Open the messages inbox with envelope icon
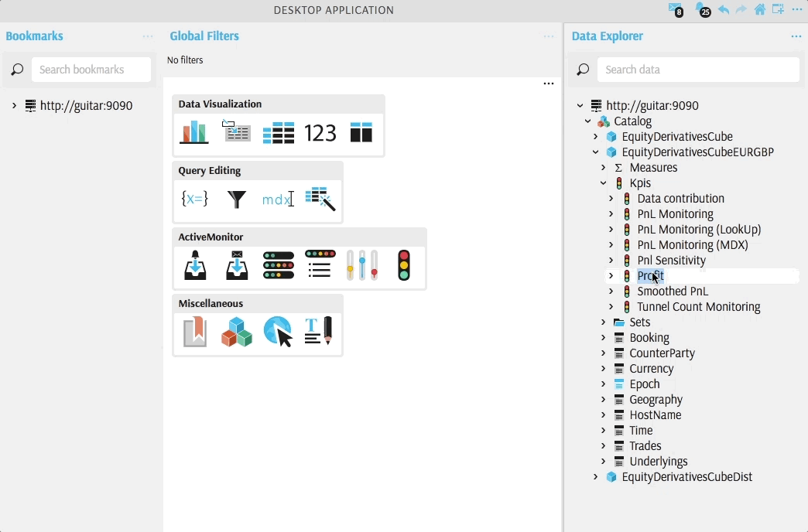This screenshot has height=532, width=808. point(237,265)
